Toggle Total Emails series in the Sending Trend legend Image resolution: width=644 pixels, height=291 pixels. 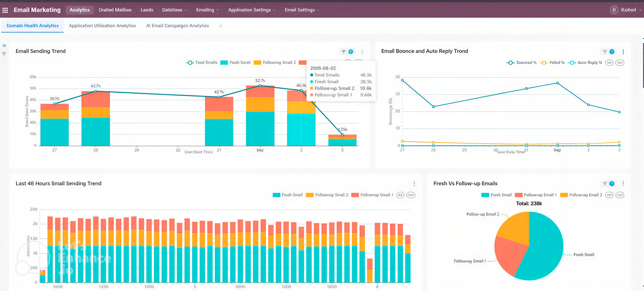[x=202, y=62]
